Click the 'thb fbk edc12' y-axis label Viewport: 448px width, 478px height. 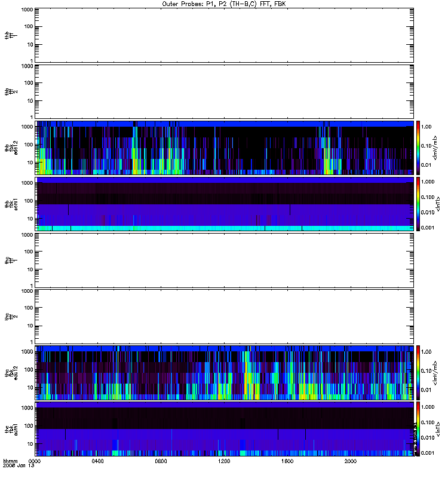[x=11, y=148]
